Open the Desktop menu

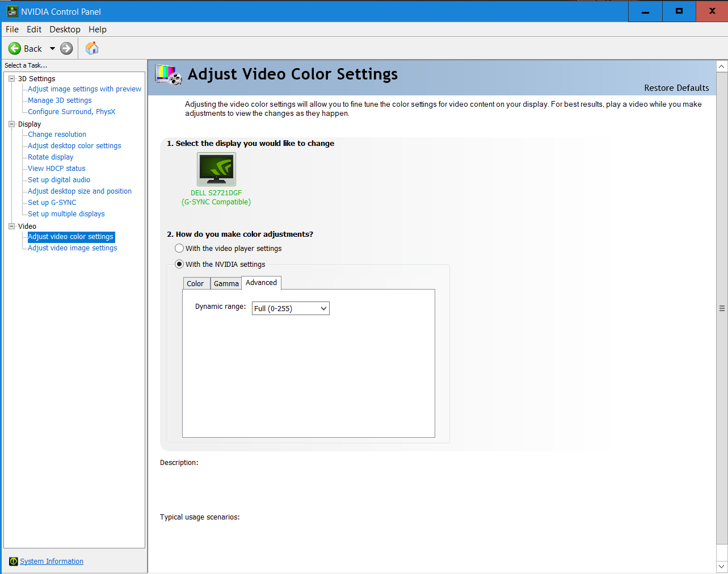(65, 30)
